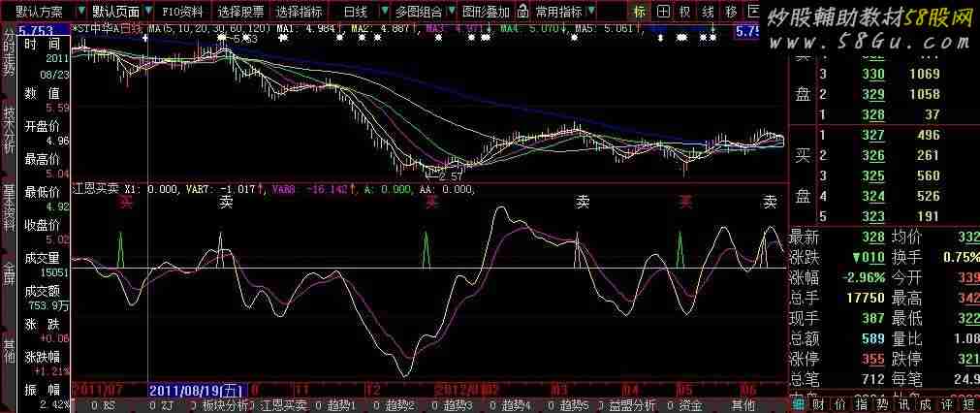Select the 其他 tab in bottom bar
The image size is (980, 413).
pyautogui.click(x=743, y=405)
